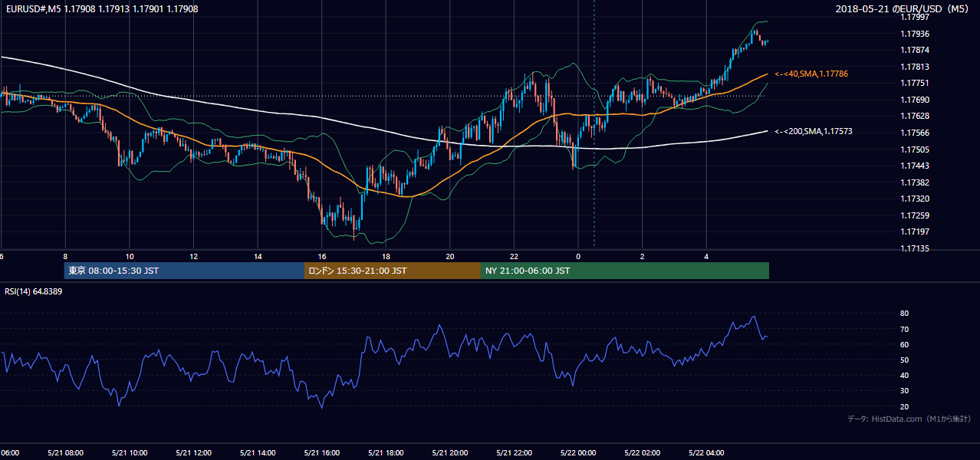
Task: Click price level 1.17690 on the axis
Action: [915, 100]
